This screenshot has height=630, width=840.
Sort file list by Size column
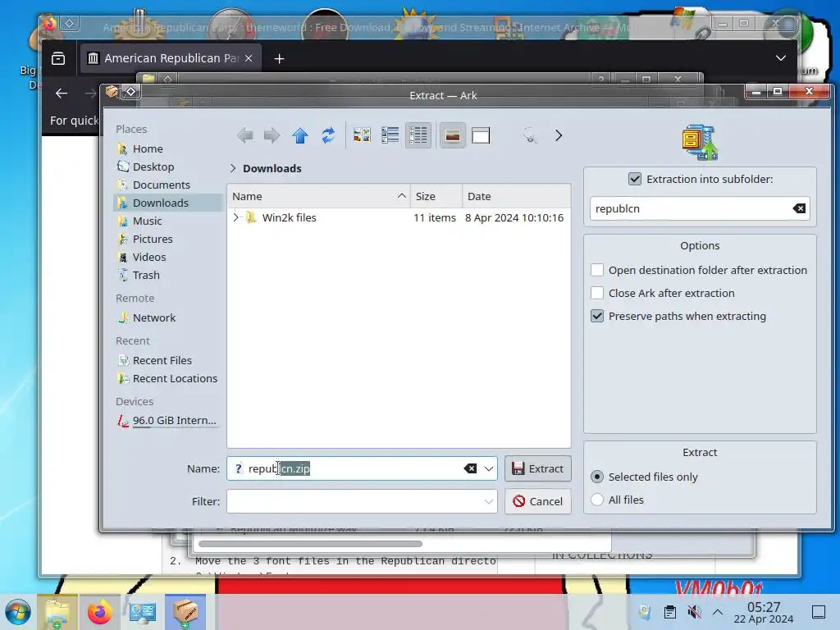[436, 197]
